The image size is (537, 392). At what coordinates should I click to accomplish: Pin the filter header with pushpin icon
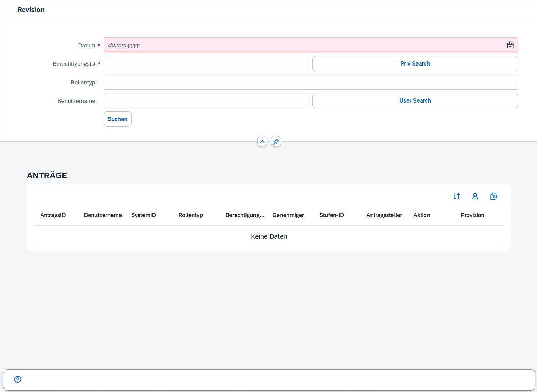276,142
